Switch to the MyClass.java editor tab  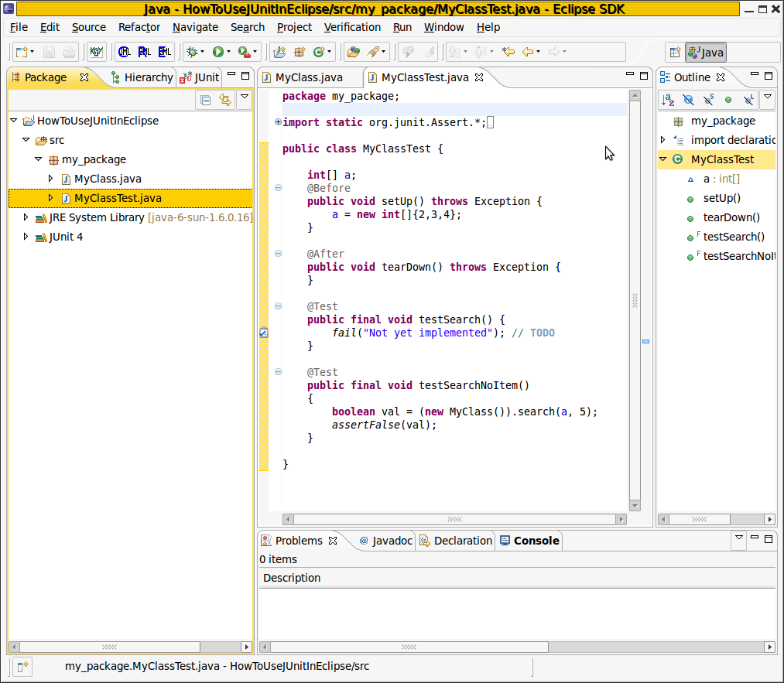click(309, 77)
